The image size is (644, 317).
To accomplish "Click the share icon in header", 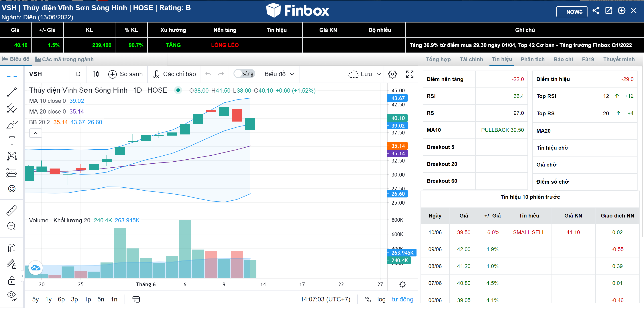I will point(596,11).
